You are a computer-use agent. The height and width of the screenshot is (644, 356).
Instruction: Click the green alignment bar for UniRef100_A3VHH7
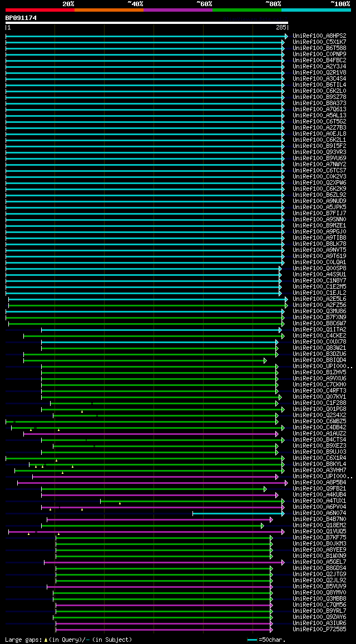150,470
